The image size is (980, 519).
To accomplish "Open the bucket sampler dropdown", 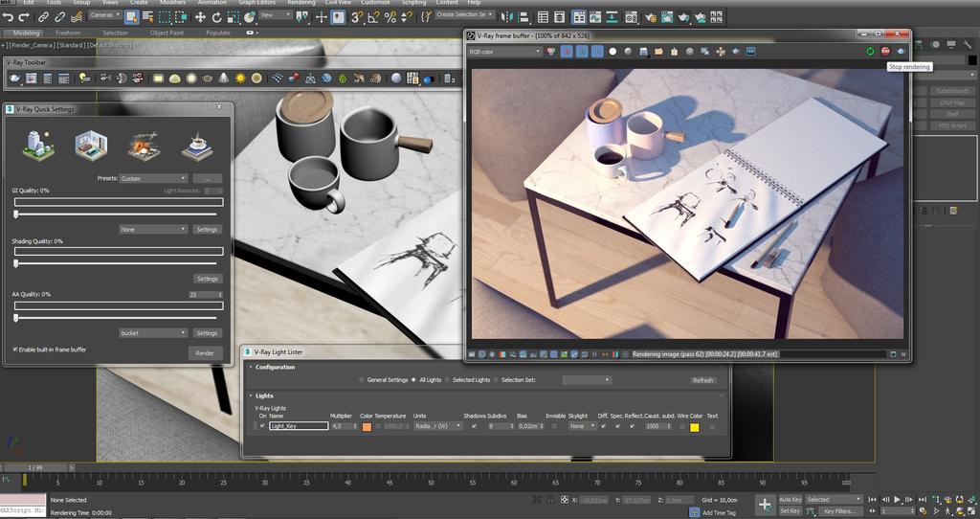I will tap(153, 332).
